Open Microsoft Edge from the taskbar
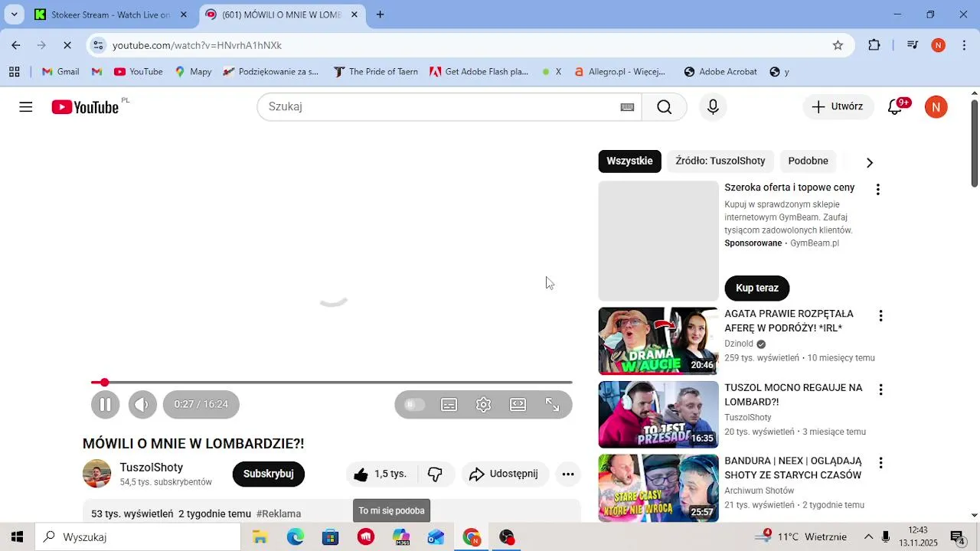 coord(295,537)
